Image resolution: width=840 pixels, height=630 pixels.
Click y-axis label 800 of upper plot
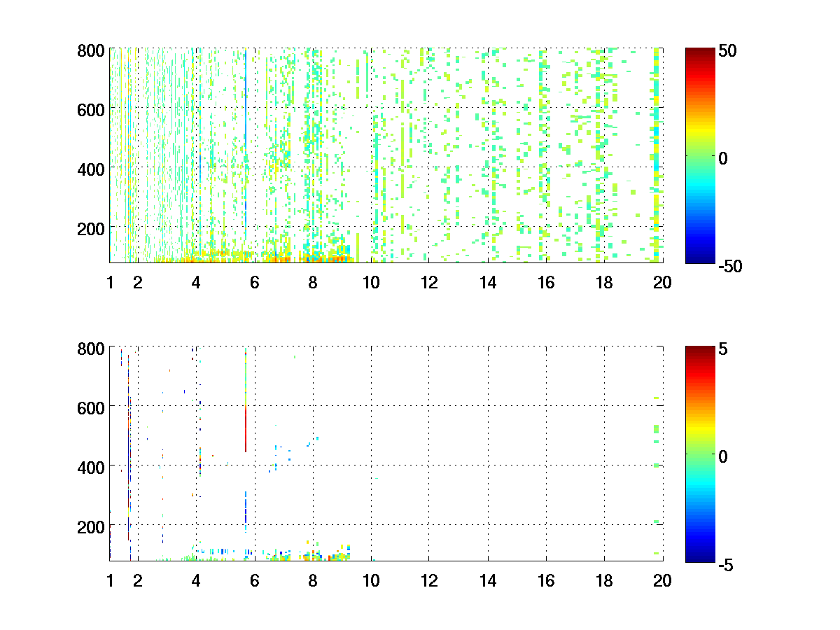pyautogui.click(x=91, y=50)
